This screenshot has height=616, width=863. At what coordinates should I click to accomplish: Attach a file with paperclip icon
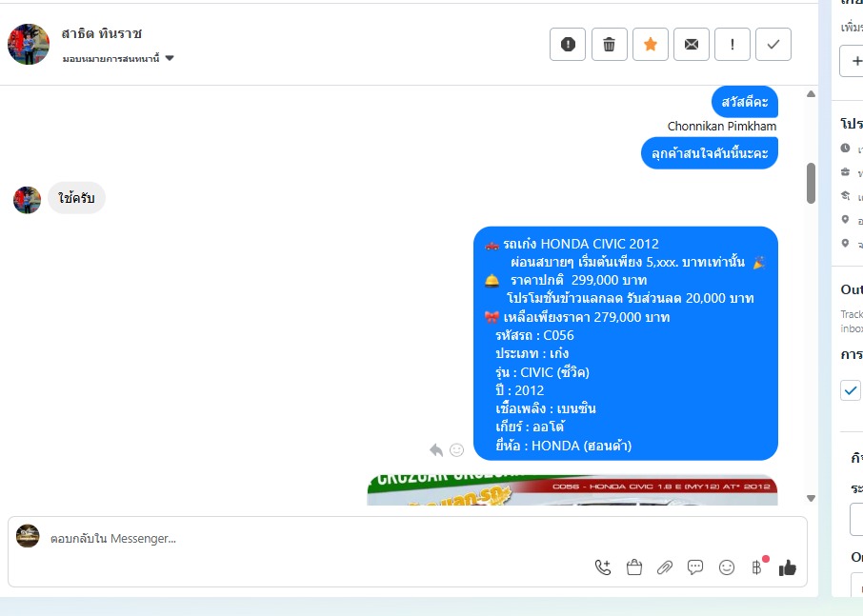click(665, 567)
